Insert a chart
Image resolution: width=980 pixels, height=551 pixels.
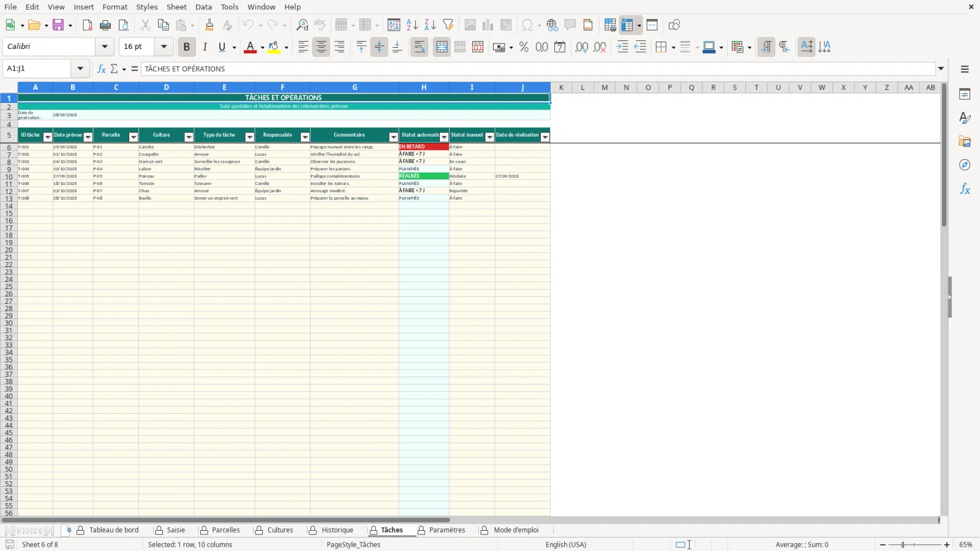488,25
